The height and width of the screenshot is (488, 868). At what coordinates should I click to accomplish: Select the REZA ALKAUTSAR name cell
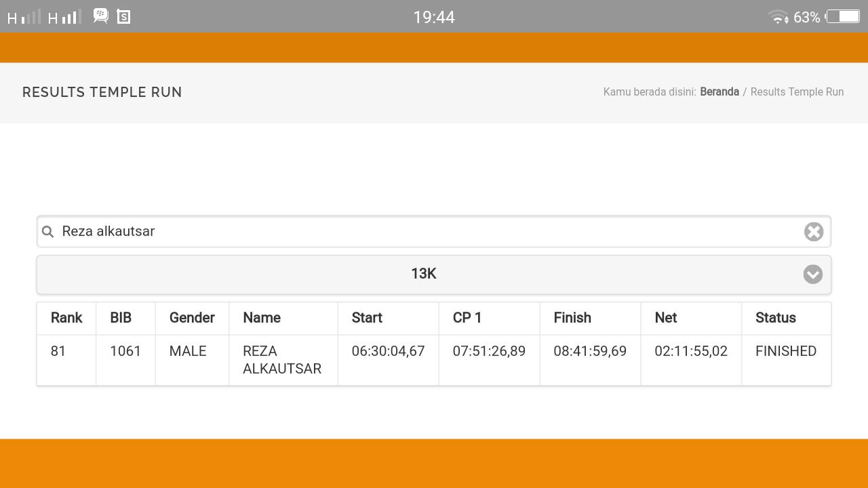[x=282, y=360]
